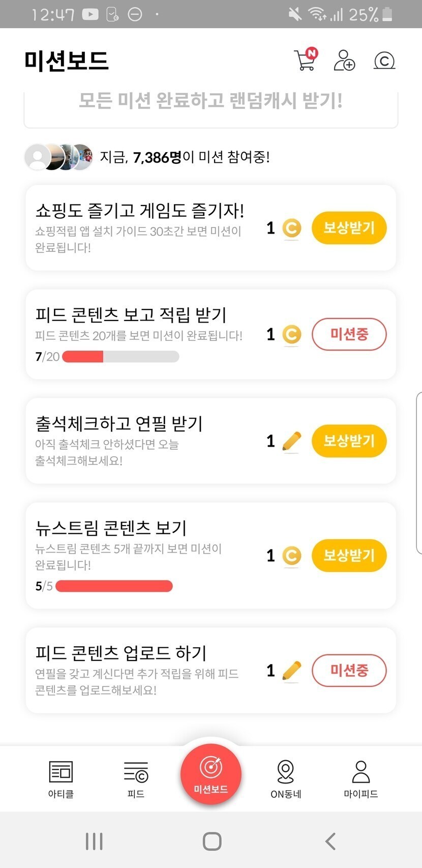The width and height of the screenshot is (422, 868).
Task: Claim reward for 뉴스트림 콘텐츠 보기
Action: point(349,556)
